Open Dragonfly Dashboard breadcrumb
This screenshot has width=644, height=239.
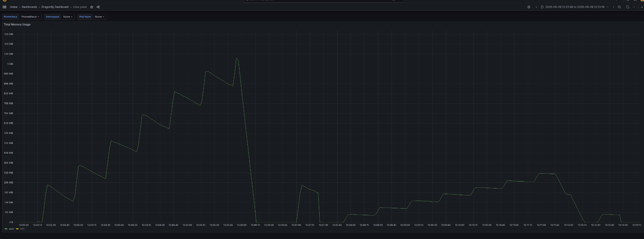pyautogui.click(x=55, y=7)
